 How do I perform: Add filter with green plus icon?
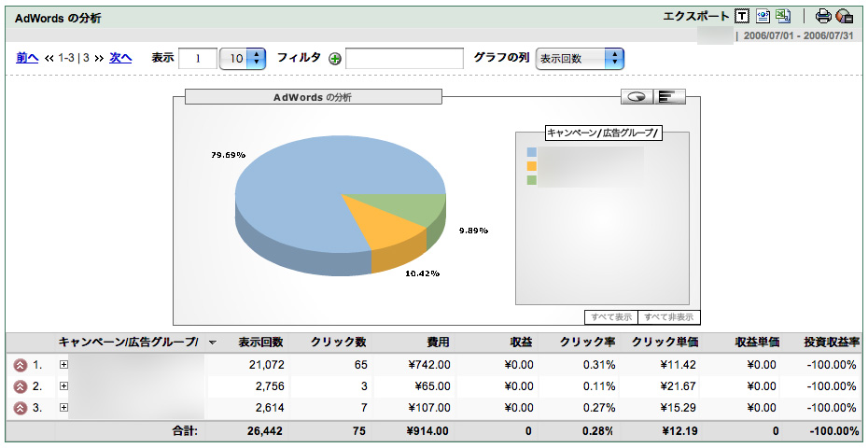(335, 59)
